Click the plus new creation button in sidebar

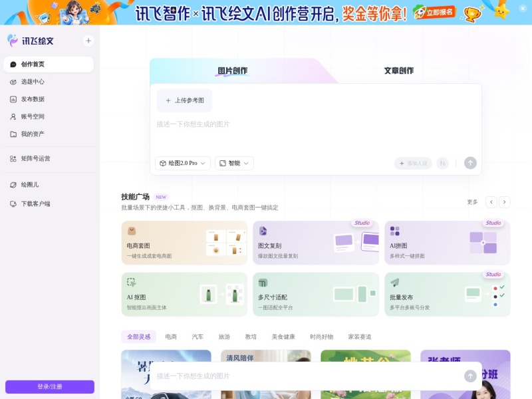click(88, 41)
